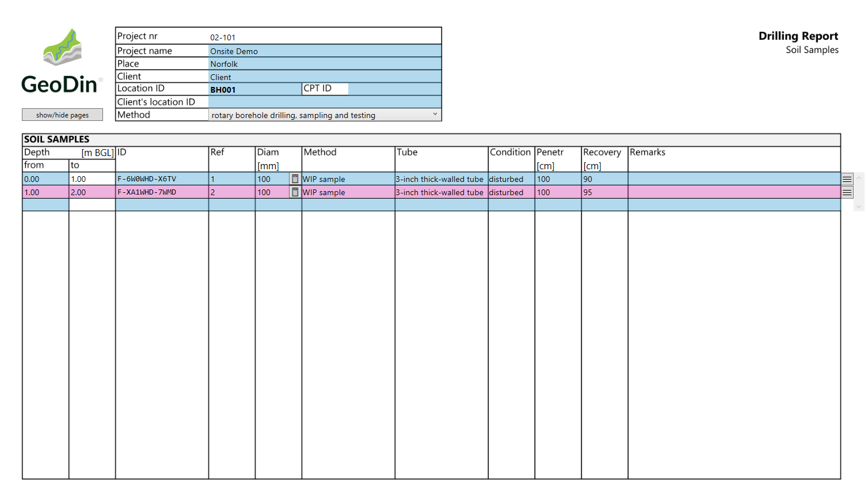The height and width of the screenshot is (483, 868).
Task: Click calculator icon in second sample row
Action: 295,192
